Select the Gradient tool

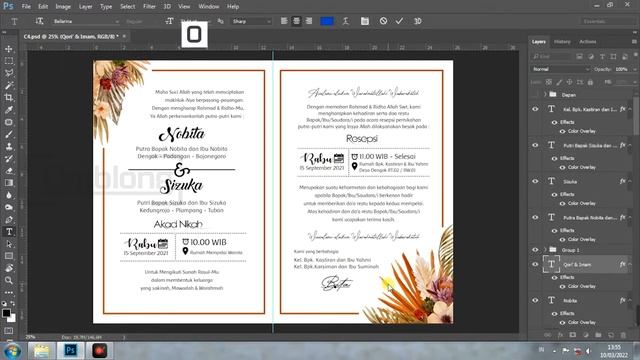[9, 183]
